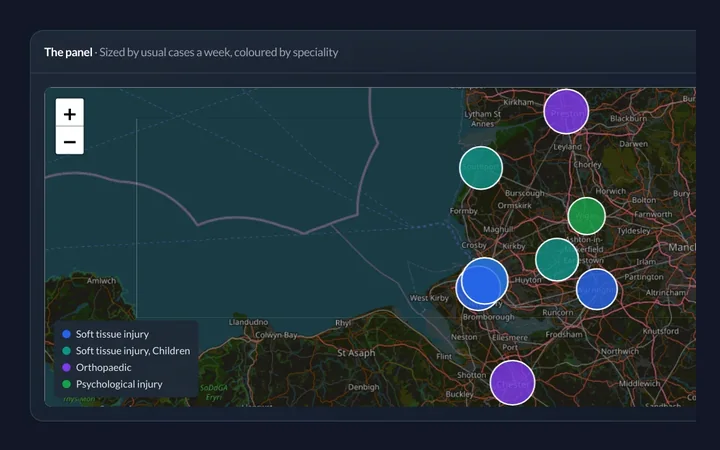Screen dimensions: 720x450
Task: Click 'The panel' heading text
Action: coord(68,52)
